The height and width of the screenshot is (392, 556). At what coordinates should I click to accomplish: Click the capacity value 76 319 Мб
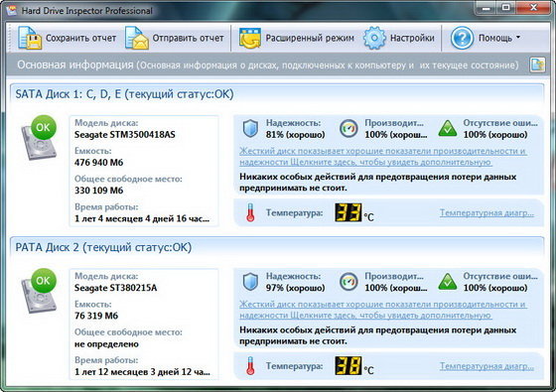[96, 316]
